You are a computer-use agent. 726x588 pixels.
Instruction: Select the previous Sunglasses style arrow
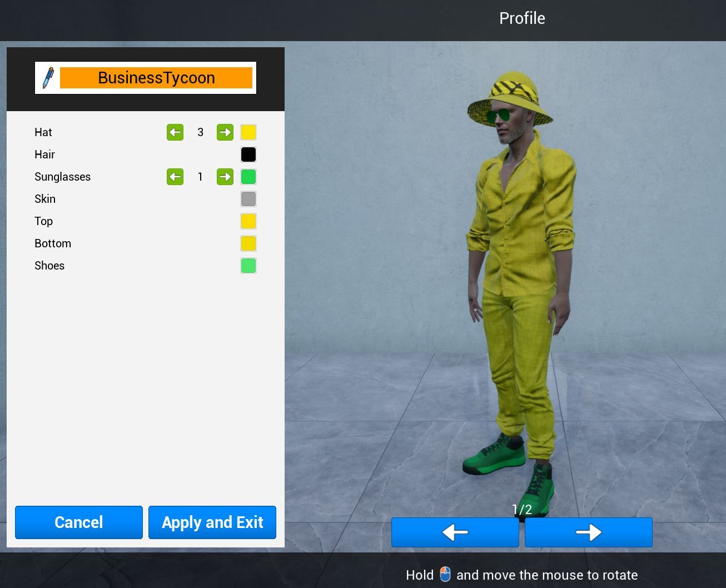click(x=175, y=177)
